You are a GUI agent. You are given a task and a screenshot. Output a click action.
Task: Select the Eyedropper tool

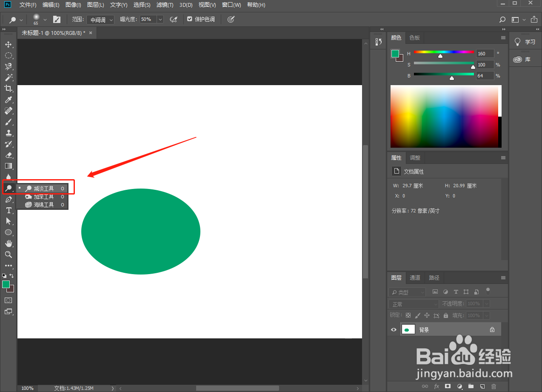click(8, 100)
